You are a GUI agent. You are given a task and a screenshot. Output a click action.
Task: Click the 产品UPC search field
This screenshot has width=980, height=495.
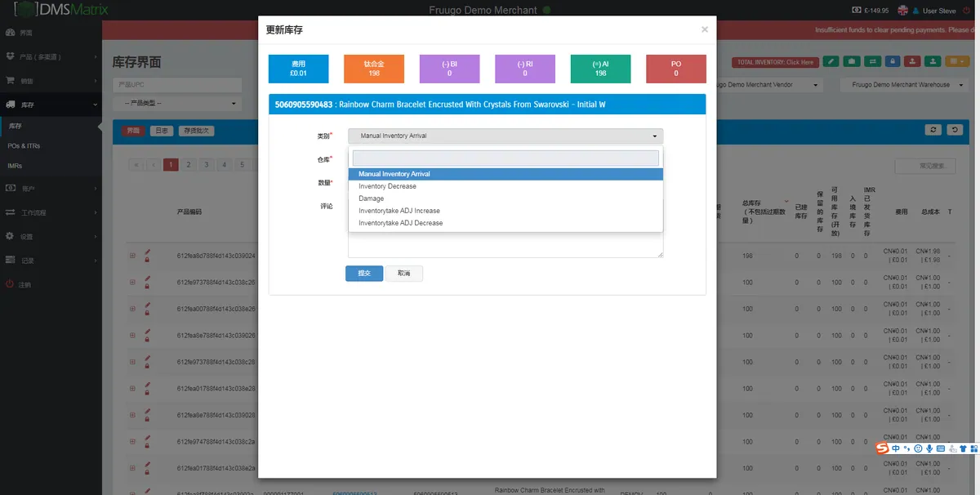pos(176,85)
